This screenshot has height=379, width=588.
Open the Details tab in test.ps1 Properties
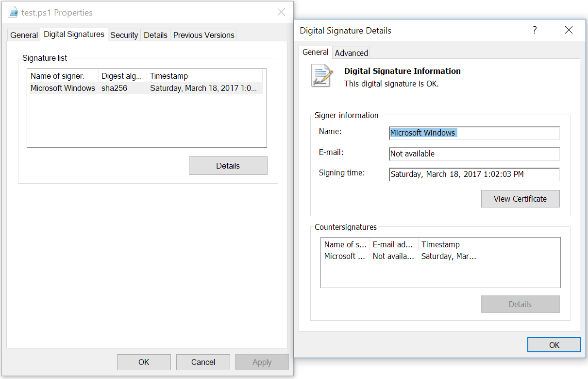click(x=155, y=35)
